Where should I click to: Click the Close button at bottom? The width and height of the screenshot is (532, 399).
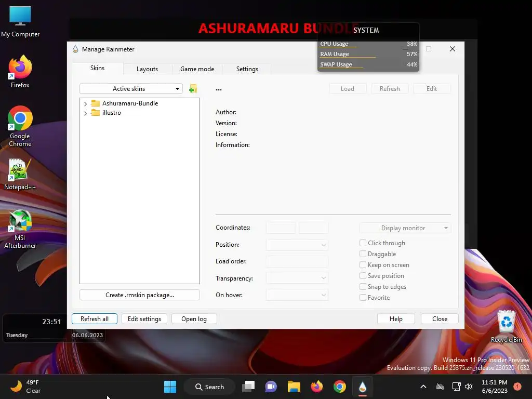pos(440,319)
